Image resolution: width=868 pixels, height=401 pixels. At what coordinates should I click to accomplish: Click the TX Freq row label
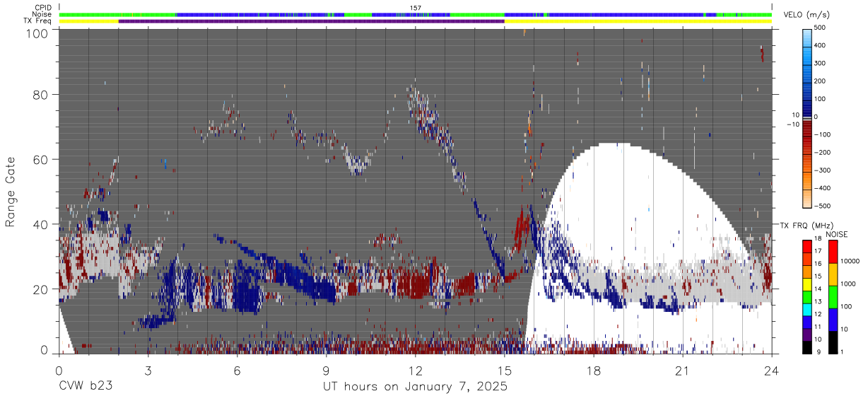pyautogui.click(x=39, y=21)
